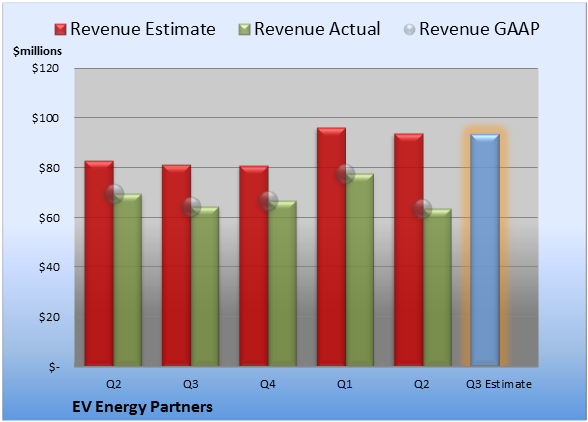Click the gray Revenue GAAP legend marker
Screen dimensions: 588x422
point(409,30)
